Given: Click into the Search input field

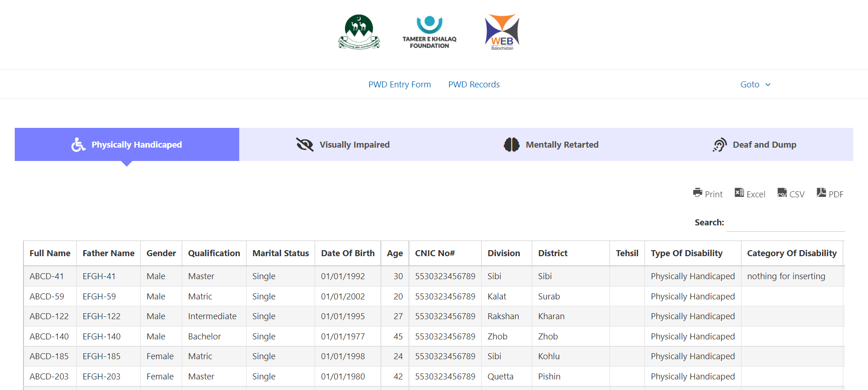Looking at the screenshot, I should [785, 223].
